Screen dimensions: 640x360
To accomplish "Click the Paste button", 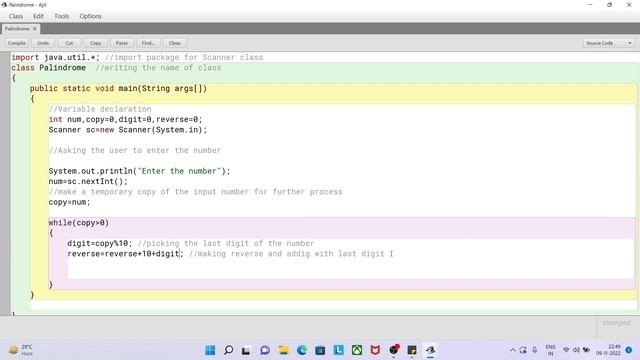I will tap(122, 43).
